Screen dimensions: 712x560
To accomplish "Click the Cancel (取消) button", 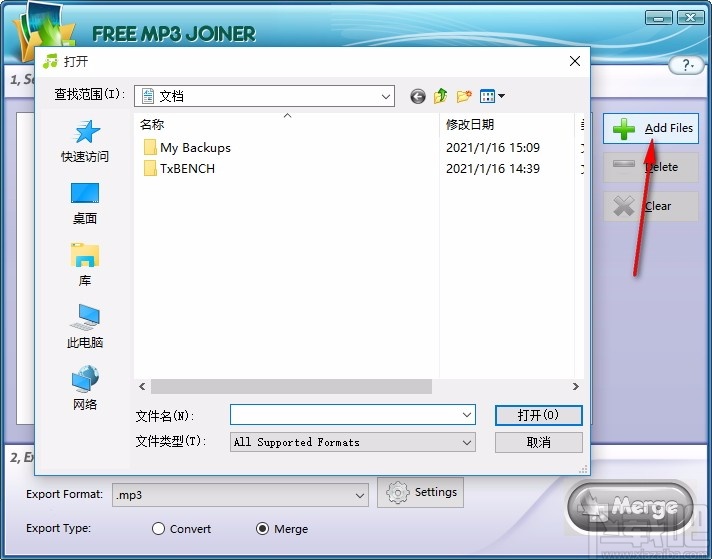I will click(x=539, y=442).
